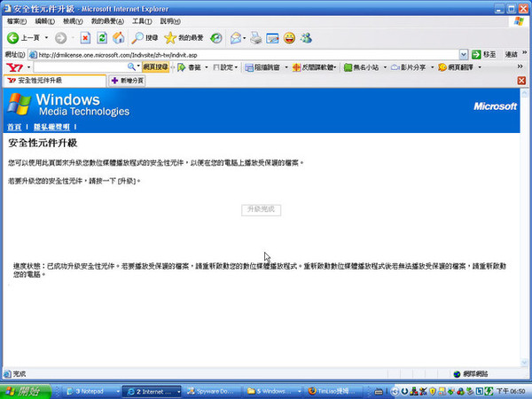Open the Help (說明) menu
532x399 pixels.
click(x=170, y=21)
